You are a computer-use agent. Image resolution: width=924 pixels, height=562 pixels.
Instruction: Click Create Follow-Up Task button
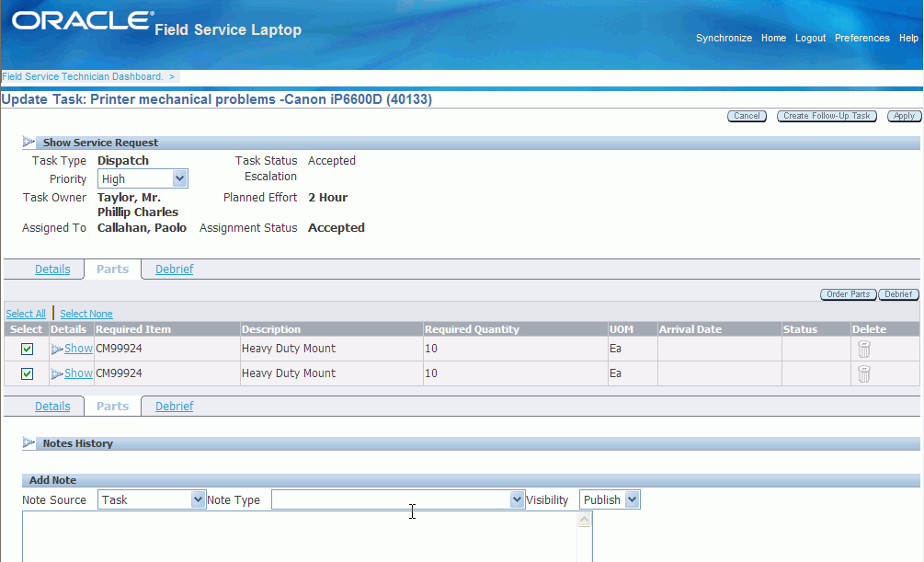pos(827,116)
